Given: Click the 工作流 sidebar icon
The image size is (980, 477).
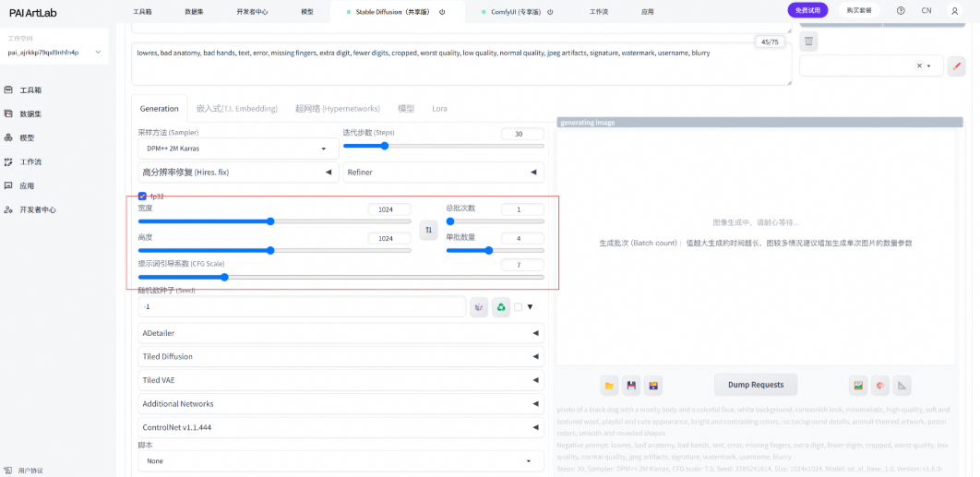Looking at the screenshot, I should (8, 161).
